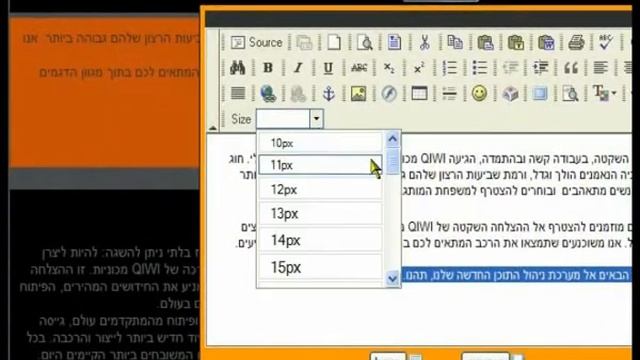Toggle Underline formatting

[328, 68]
